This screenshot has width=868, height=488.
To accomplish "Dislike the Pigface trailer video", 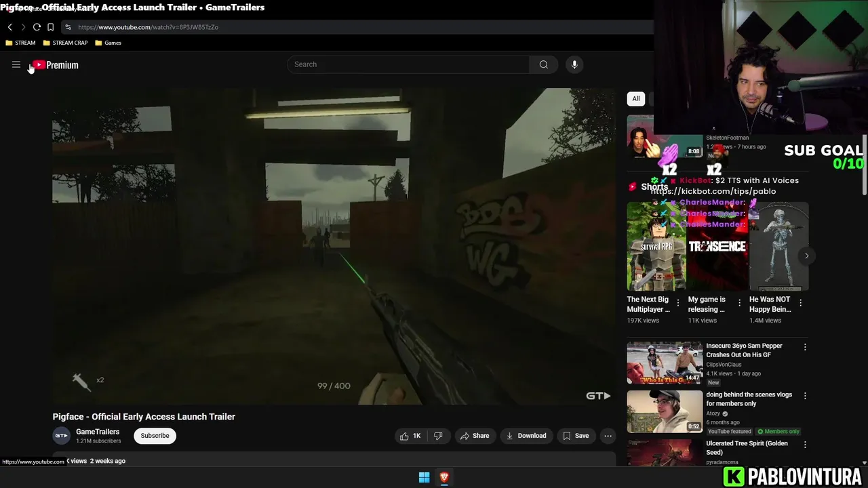I will (438, 436).
